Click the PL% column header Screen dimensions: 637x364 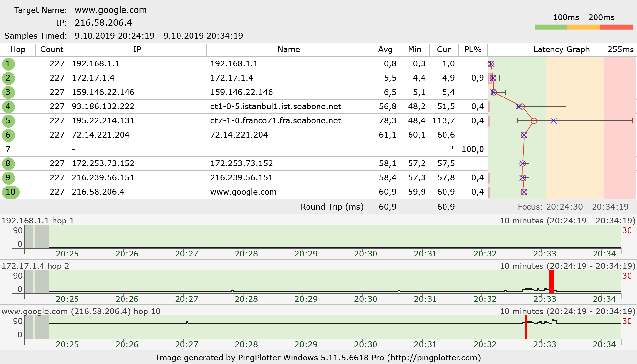point(473,50)
